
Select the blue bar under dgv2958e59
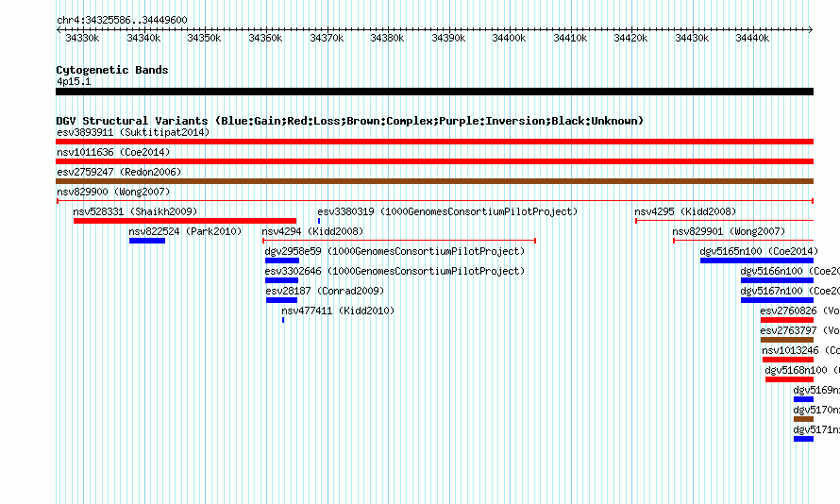282,260
